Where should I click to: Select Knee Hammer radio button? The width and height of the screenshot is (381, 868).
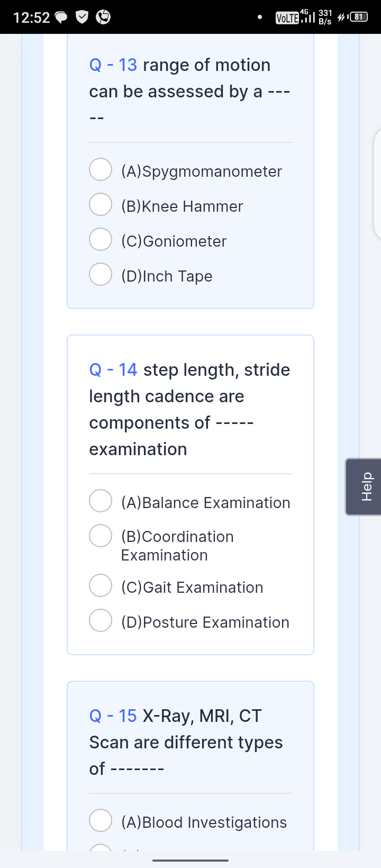pyautogui.click(x=101, y=204)
